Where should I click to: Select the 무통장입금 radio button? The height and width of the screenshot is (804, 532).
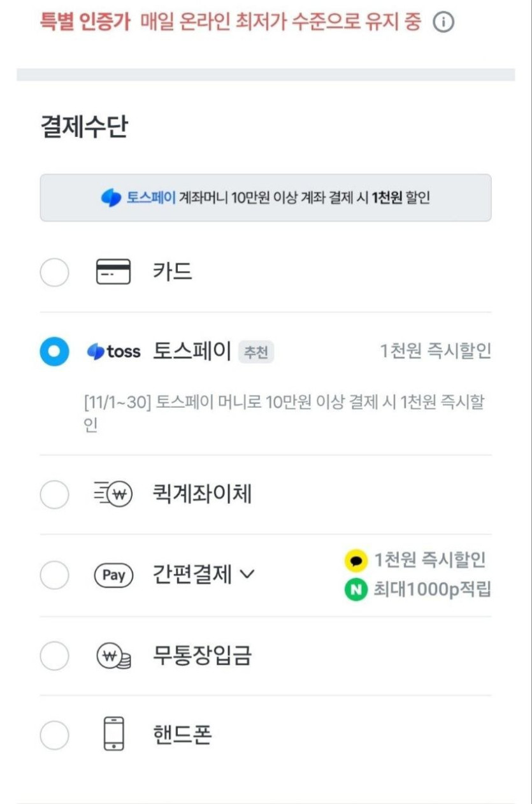tap(54, 656)
